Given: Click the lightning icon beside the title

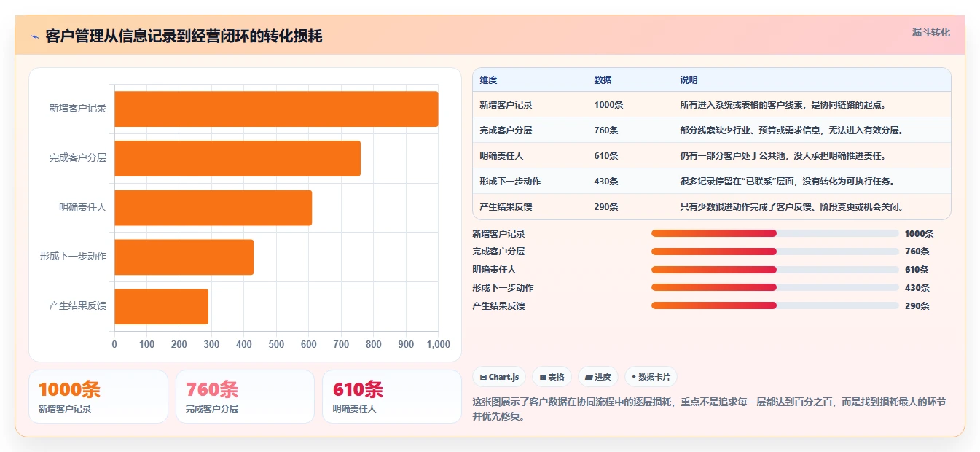Looking at the screenshot, I should (x=34, y=36).
